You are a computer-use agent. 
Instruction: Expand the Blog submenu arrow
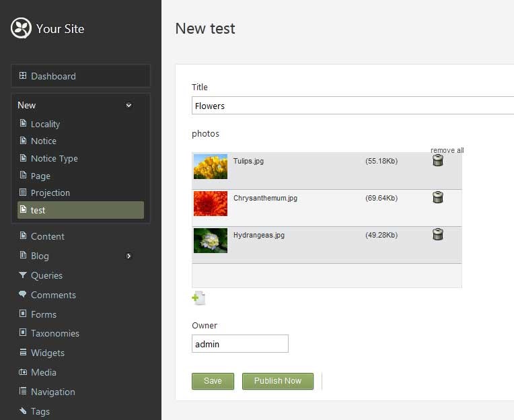(128, 256)
